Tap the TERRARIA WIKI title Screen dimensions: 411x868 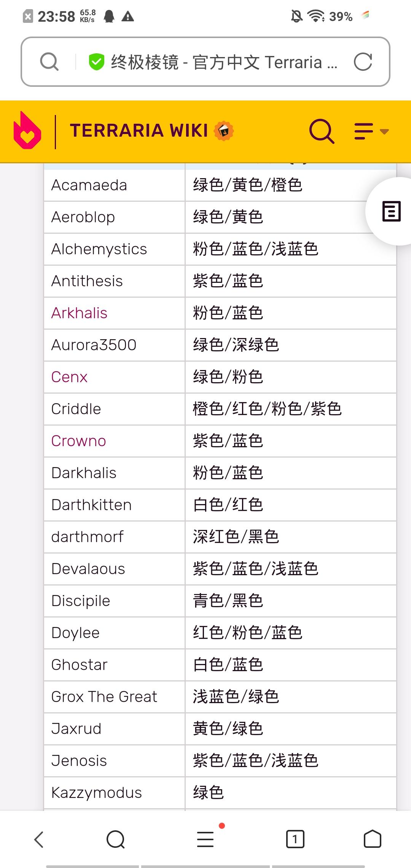point(139,131)
